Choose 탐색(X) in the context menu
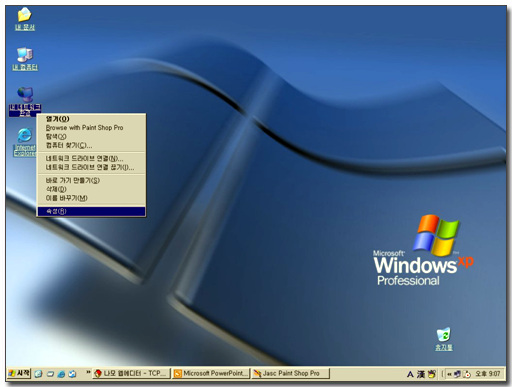Viewport: 512px width, 387px height. (91, 137)
